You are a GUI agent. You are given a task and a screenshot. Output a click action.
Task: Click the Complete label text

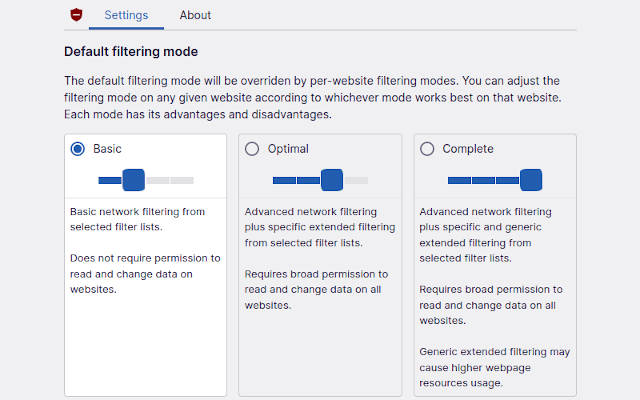point(468,149)
